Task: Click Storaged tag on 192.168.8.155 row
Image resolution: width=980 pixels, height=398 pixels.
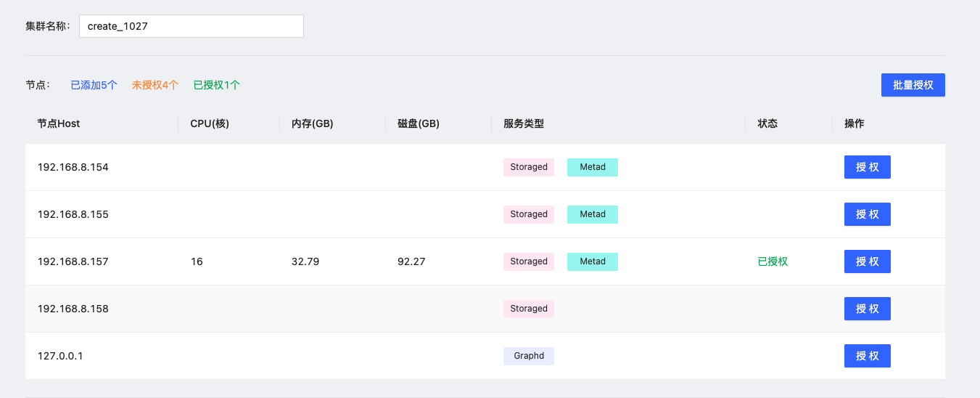Action: (x=528, y=214)
